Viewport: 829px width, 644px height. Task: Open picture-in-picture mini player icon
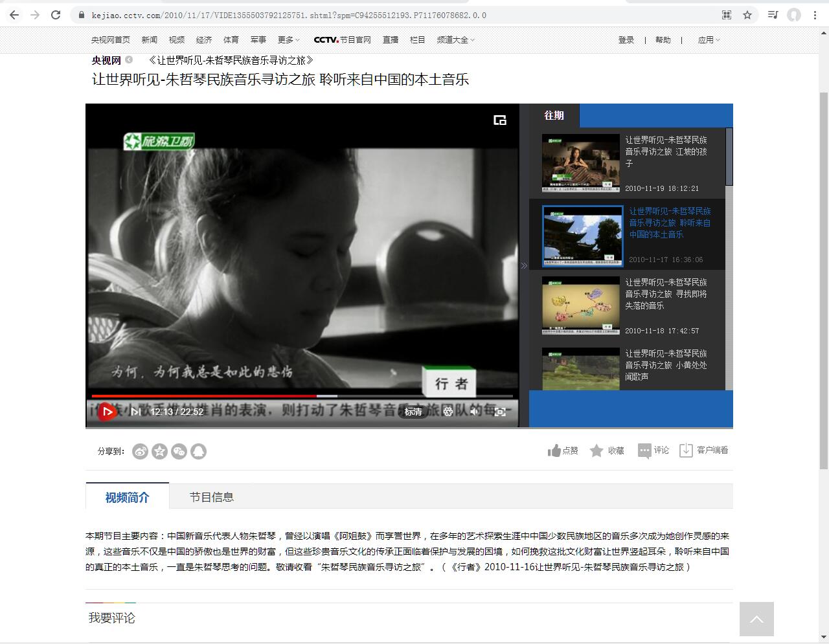tap(499, 120)
